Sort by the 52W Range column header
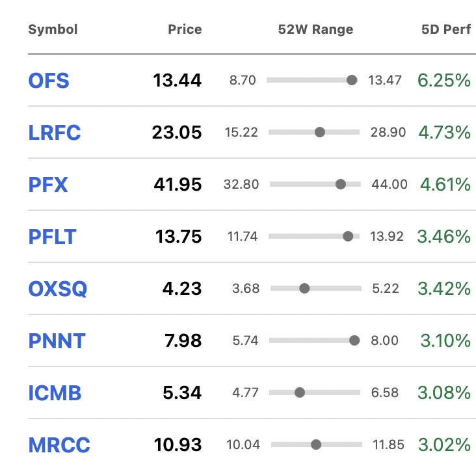 316,29
